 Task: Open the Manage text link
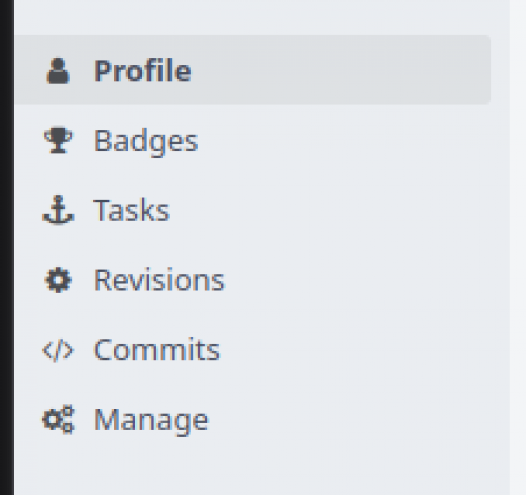point(151,421)
